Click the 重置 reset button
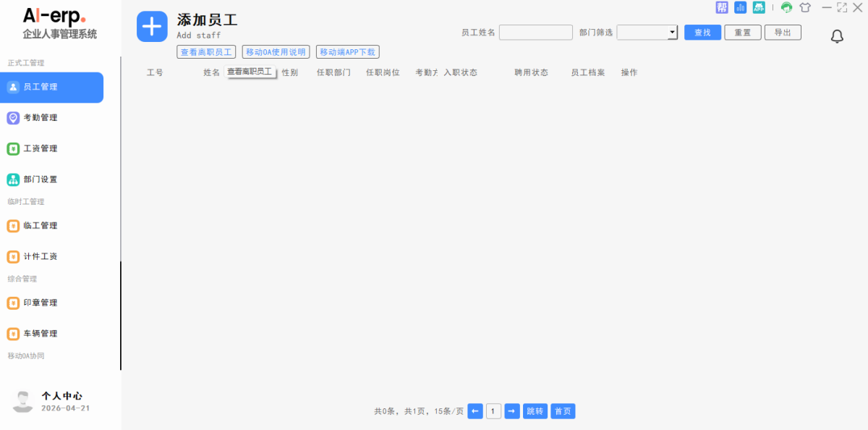 click(x=742, y=33)
